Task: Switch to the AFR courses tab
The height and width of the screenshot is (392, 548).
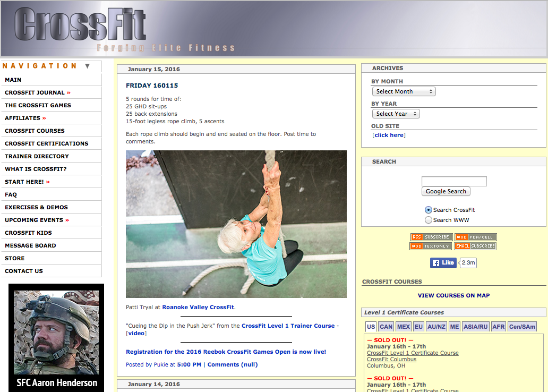Action: coord(499,327)
